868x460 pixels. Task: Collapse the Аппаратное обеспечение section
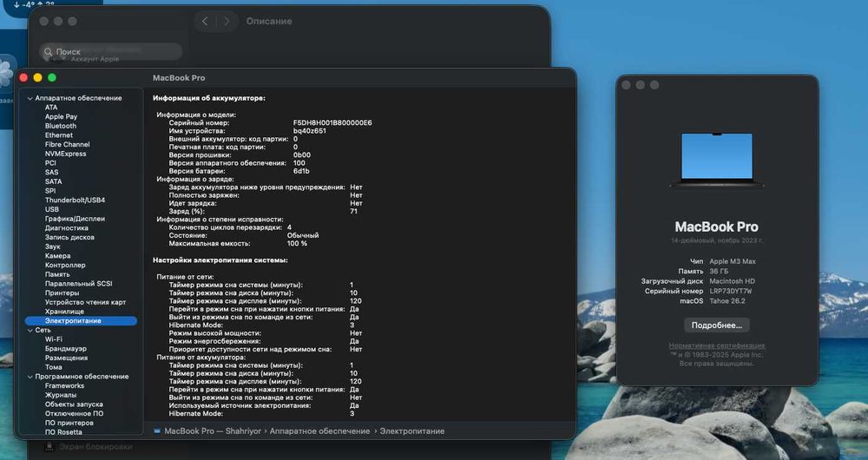(30, 98)
